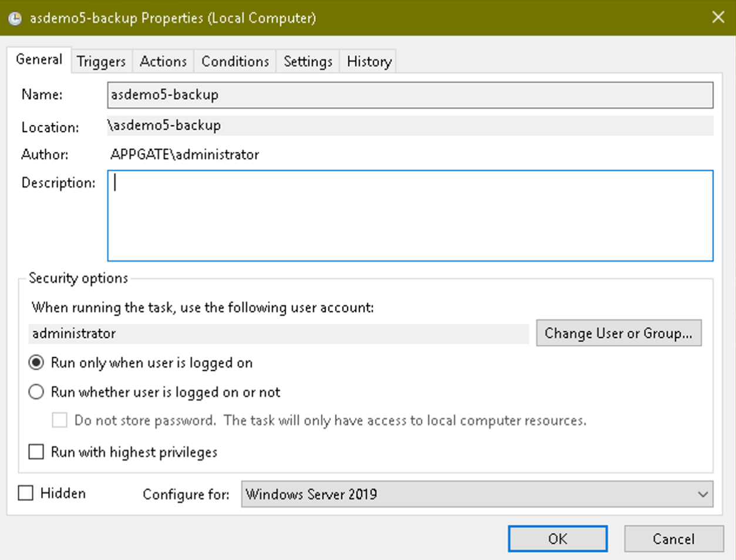View the Settings tab

[x=308, y=60]
